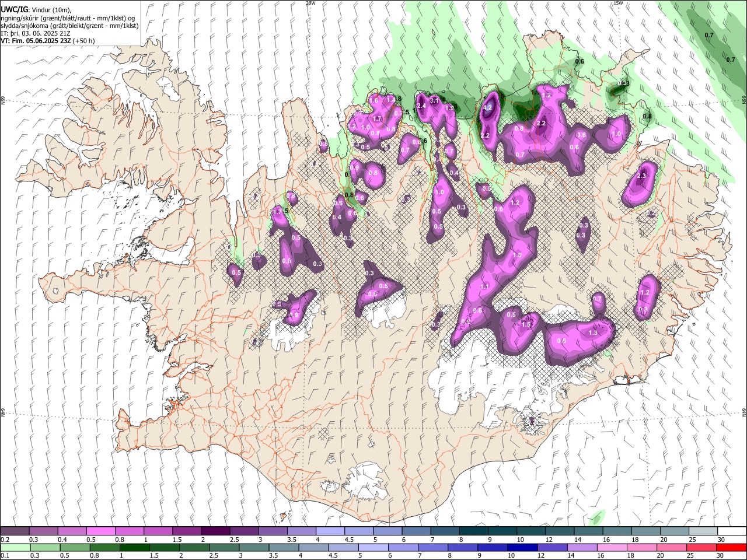Click the light lavender swatch labeled 4 in upper legend
747x560 pixels.
(329, 531)
